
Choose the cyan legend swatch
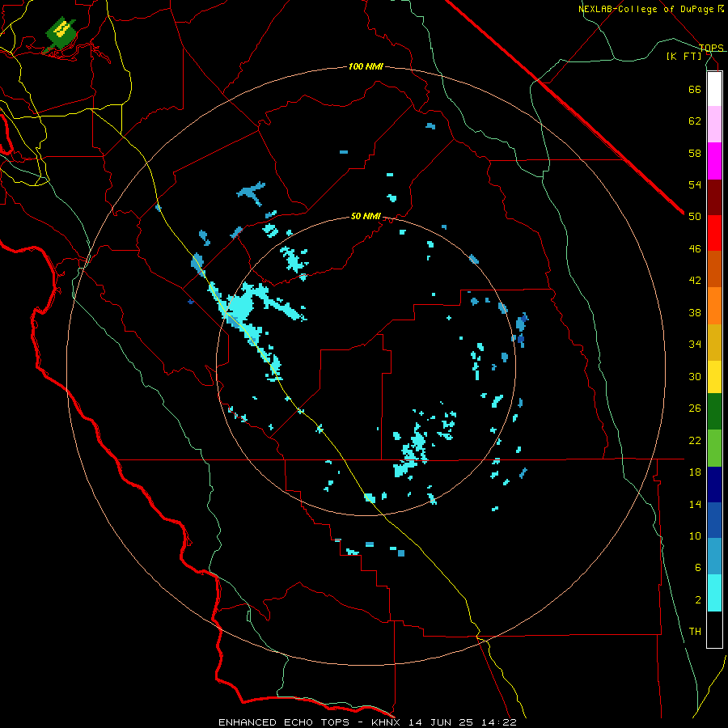click(714, 594)
